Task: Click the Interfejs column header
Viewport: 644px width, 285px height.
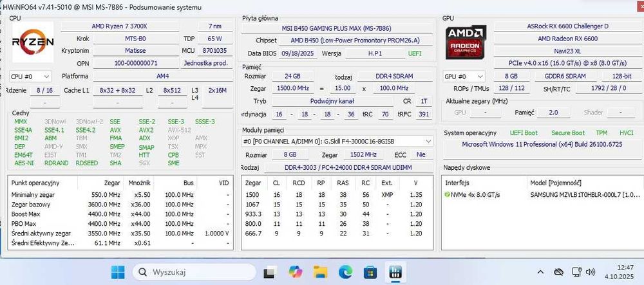Action: click(457, 183)
